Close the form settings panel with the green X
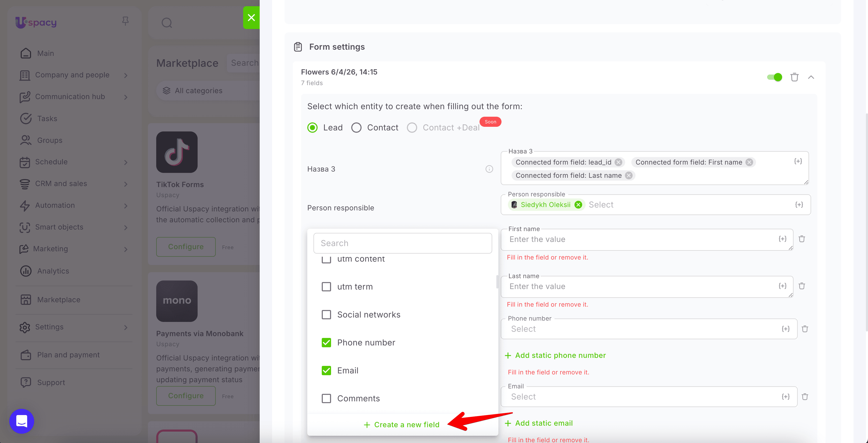868x443 pixels. point(251,18)
